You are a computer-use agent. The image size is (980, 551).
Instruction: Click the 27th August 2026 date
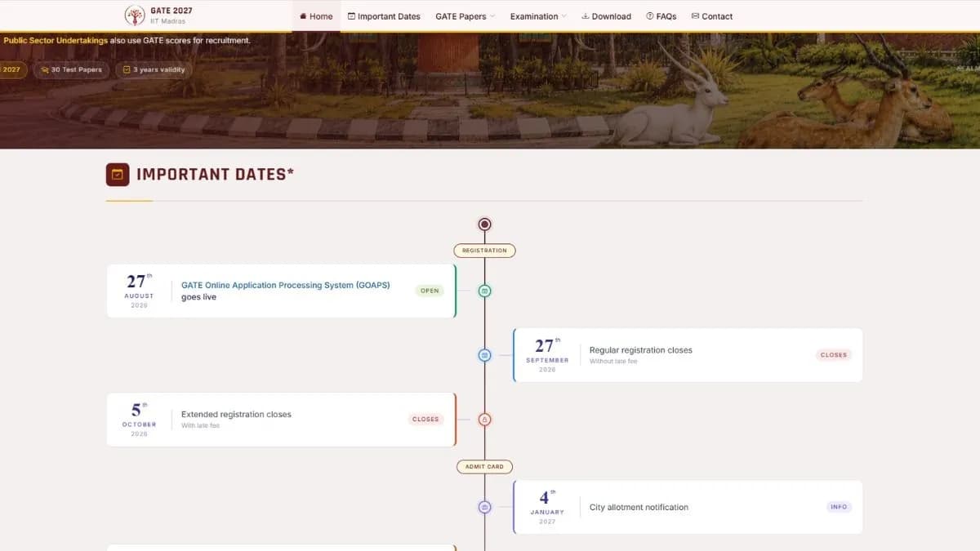tap(139, 291)
